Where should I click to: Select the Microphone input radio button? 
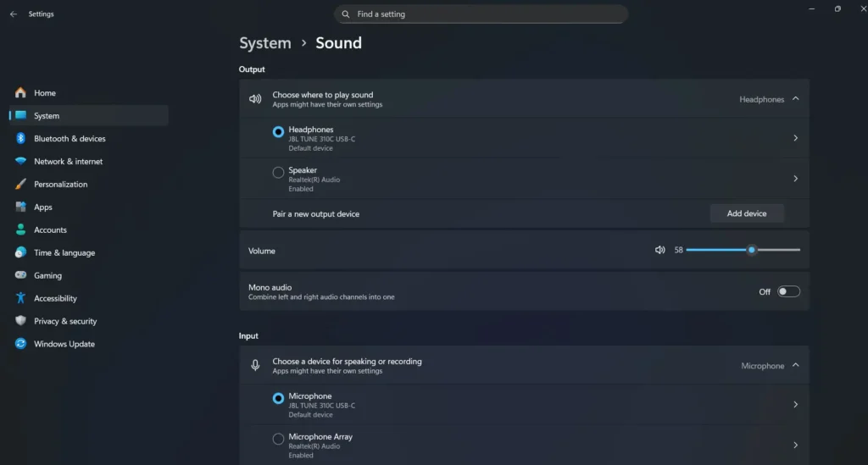(278, 398)
